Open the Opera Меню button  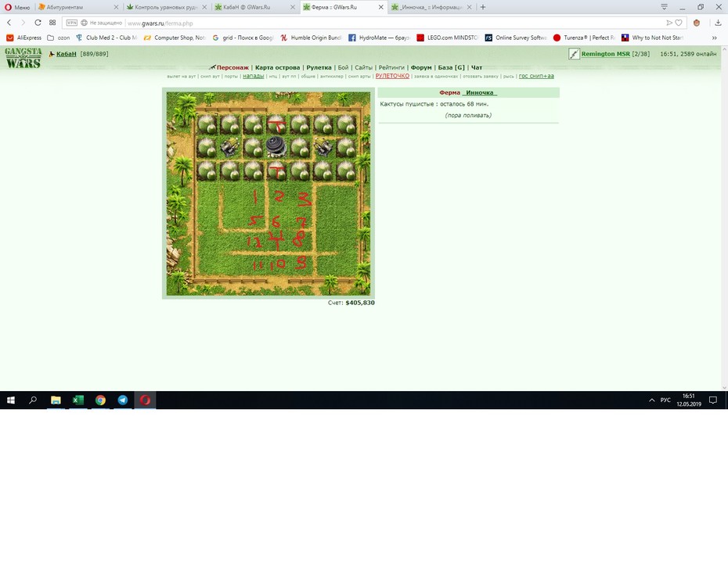pos(16,7)
